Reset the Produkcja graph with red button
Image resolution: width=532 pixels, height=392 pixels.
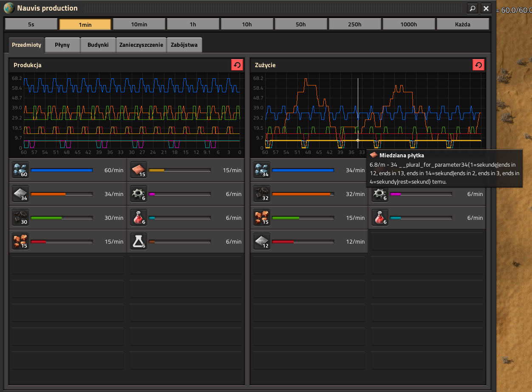(x=237, y=65)
